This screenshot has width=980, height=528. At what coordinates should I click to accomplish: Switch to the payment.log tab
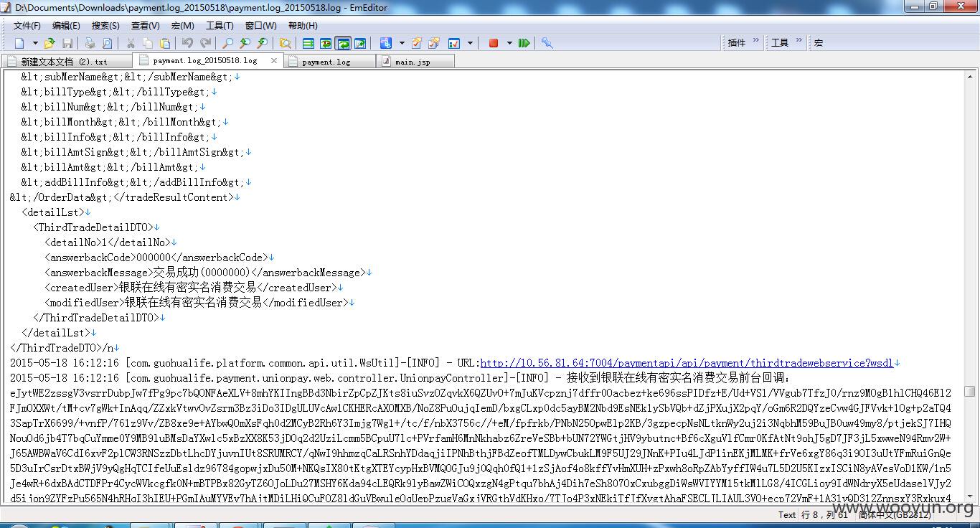pyautogui.click(x=330, y=62)
